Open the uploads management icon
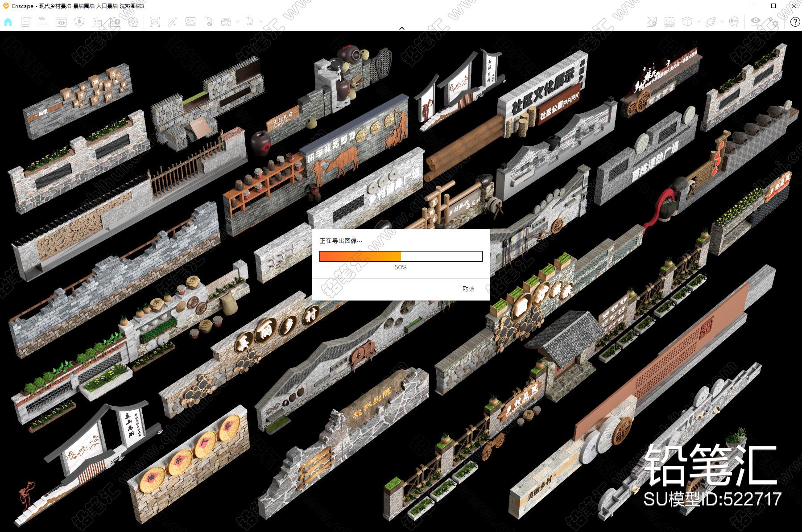 pyautogui.click(x=115, y=22)
